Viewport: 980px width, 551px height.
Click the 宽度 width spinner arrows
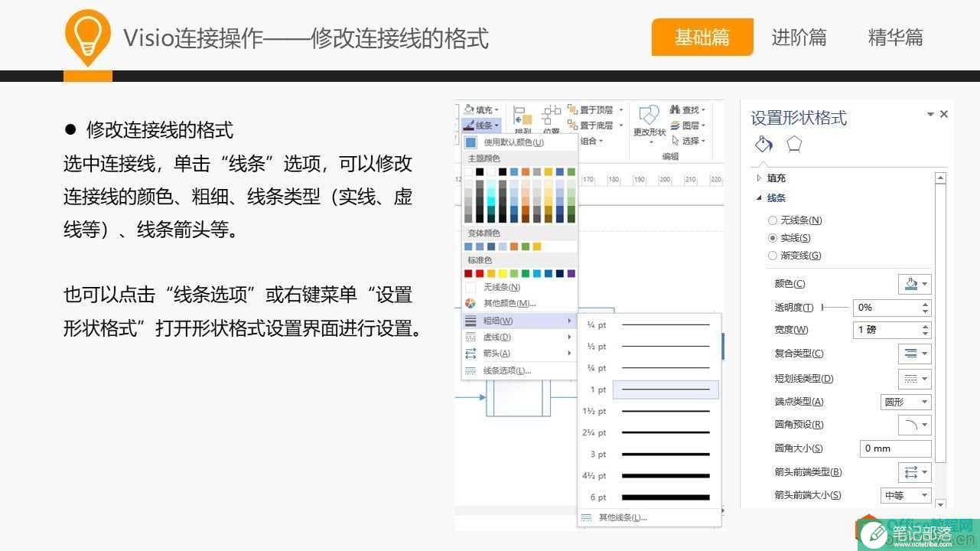[x=926, y=330]
